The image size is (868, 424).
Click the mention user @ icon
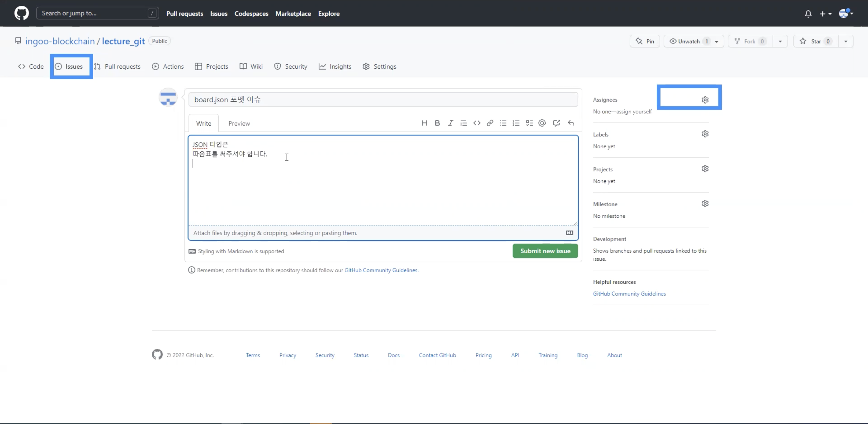point(542,123)
